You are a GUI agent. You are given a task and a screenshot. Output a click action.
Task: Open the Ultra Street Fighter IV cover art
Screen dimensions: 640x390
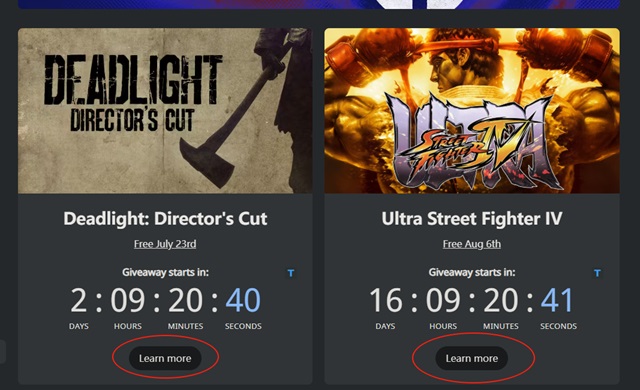point(472,111)
